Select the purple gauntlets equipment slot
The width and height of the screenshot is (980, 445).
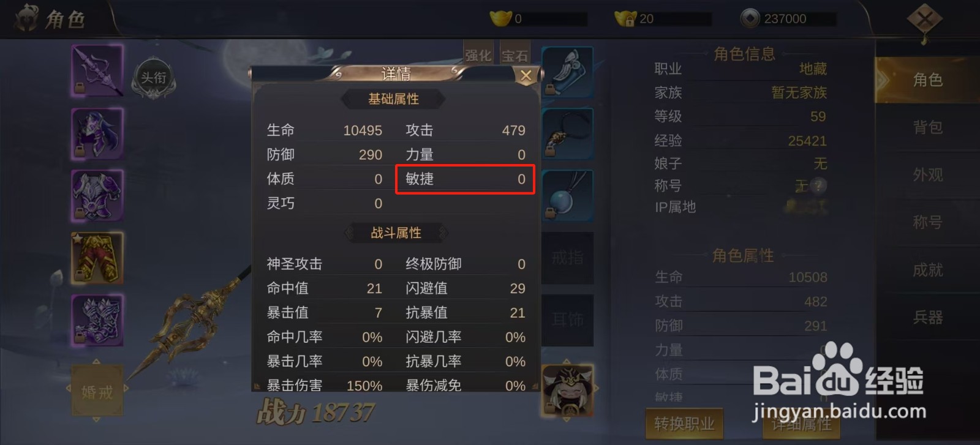tap(97, 320)
